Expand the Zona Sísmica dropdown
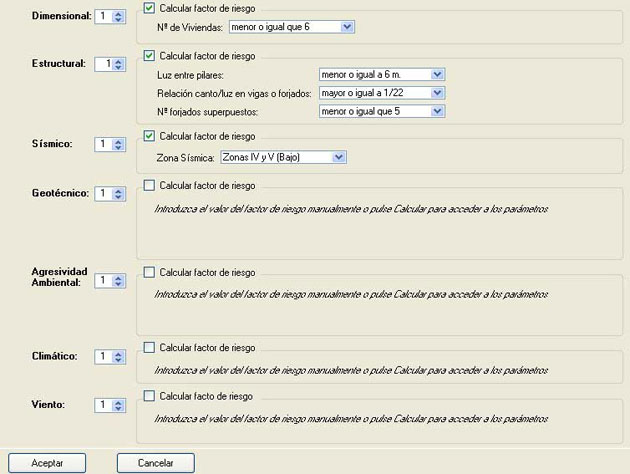Image resolution: width=630 pixels, height=474 pixels. (x=339, y=157)
